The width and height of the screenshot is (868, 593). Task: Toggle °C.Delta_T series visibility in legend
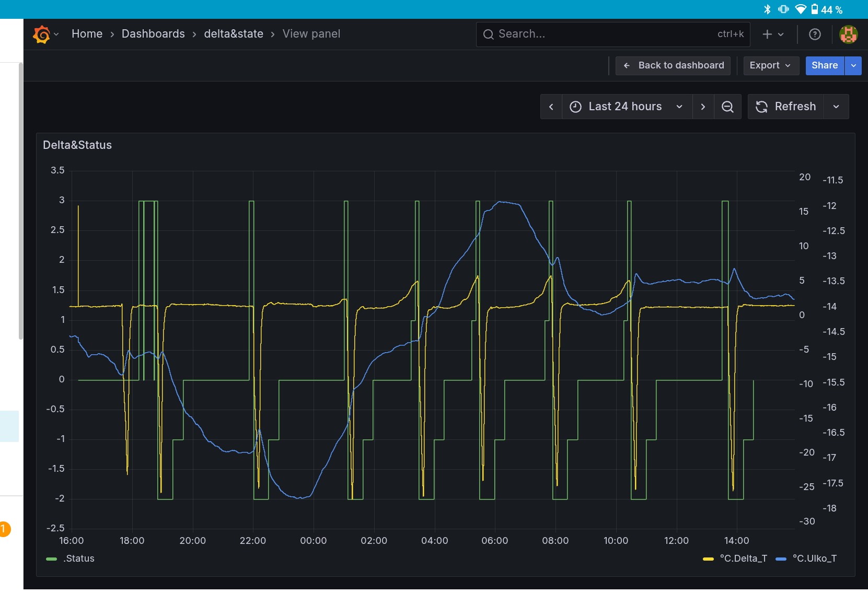coord(743,559)
